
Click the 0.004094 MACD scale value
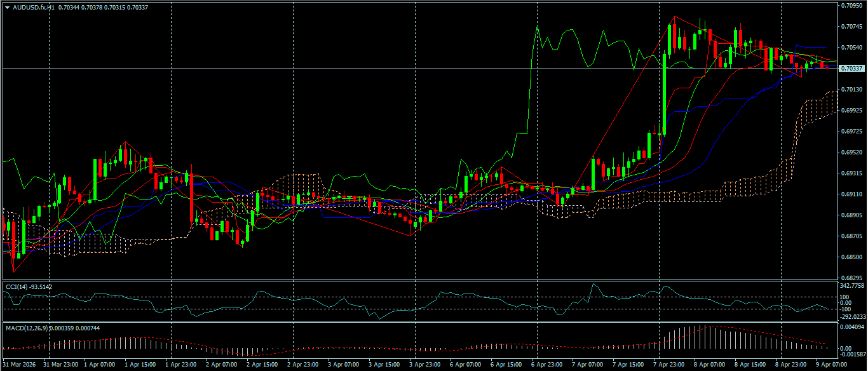tap(851, 325)
